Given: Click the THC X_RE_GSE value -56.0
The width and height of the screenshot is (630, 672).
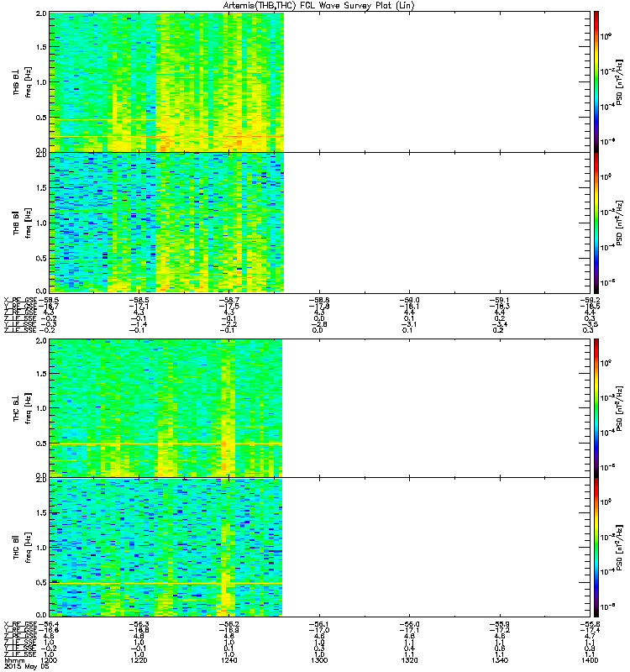Looking at the screenshot, I should tap(409, 624).
